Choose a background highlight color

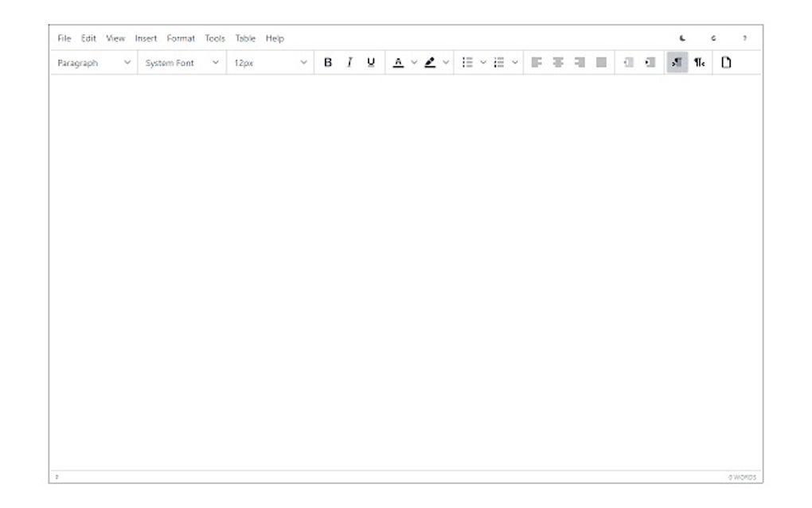(x=431, y=62)
